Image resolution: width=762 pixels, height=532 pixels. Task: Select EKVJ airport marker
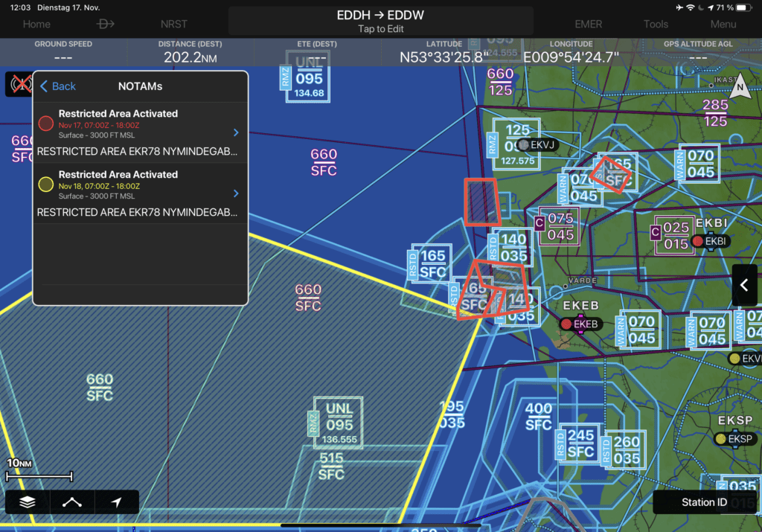click(536, 145)
